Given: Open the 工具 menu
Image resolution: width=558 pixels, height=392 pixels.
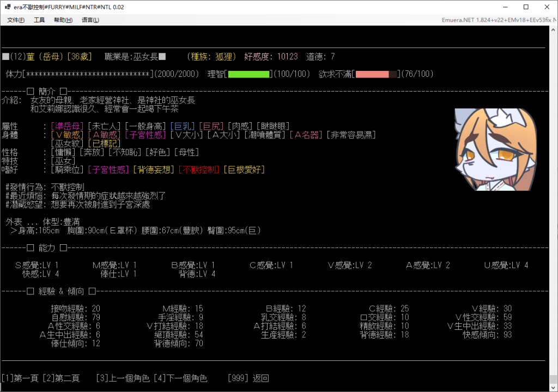Looking at the screenshot, I should click(x=39, y=20).
